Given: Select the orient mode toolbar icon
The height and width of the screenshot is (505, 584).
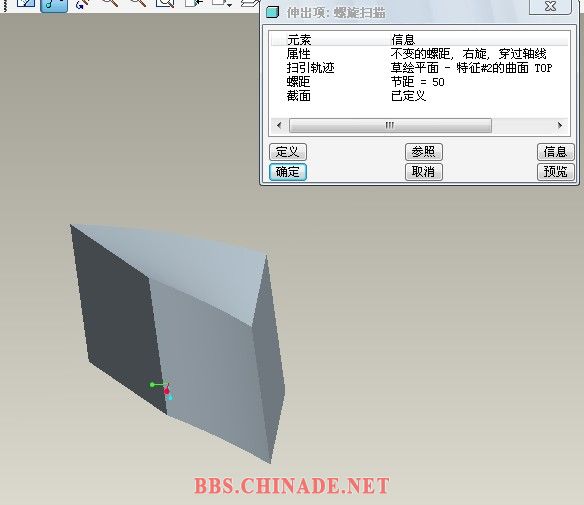Looking at the screenshot, I should point(82,4).
